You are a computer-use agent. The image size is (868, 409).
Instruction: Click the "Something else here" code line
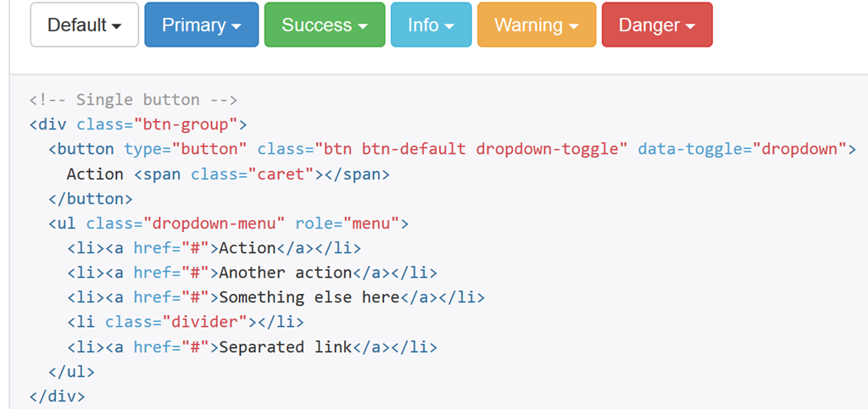pyautogui.click(x=275, y=297)
